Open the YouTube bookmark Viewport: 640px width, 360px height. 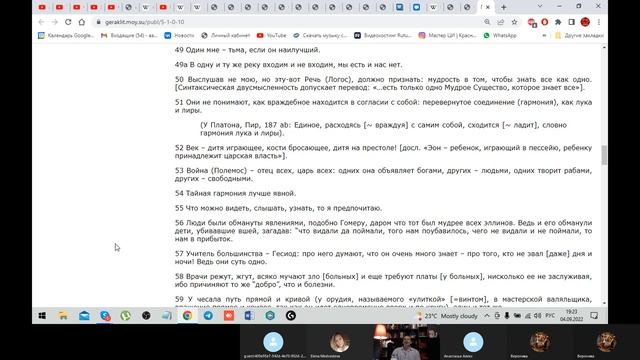click(271, 36)
